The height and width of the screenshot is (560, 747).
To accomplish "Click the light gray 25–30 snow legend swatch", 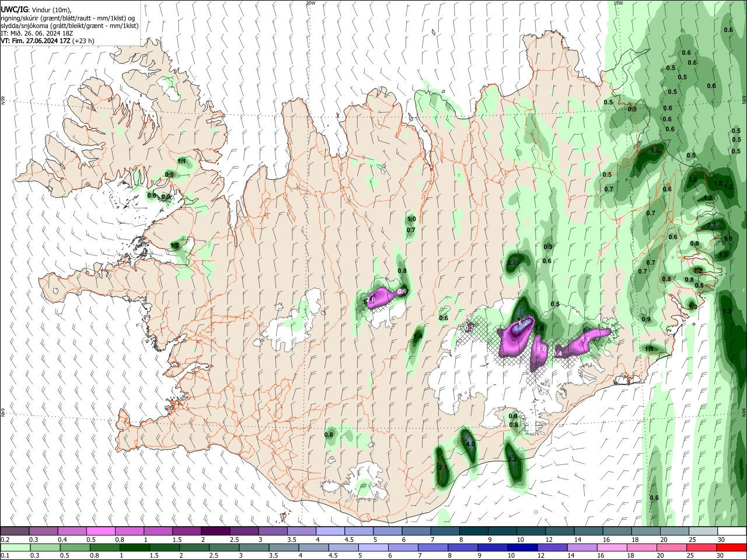I will coord(703,531).
